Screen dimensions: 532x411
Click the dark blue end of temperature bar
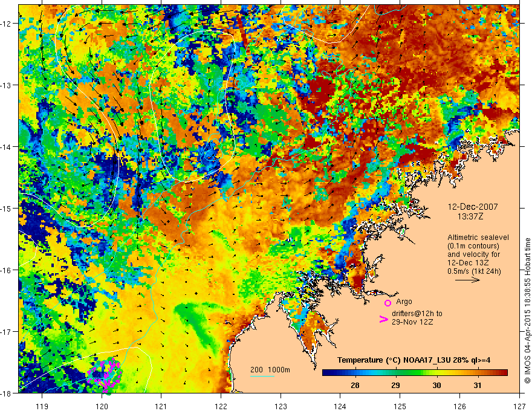tap(325, 372)
